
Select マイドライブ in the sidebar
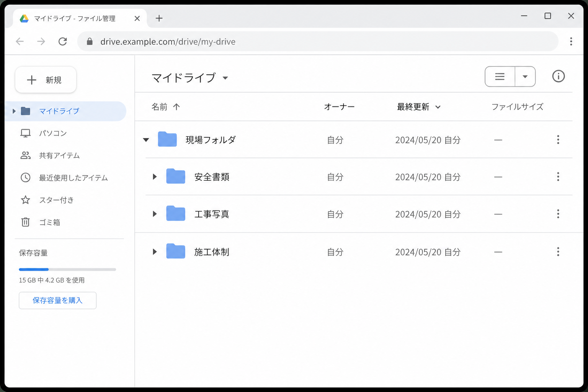(x=65, y=111)
